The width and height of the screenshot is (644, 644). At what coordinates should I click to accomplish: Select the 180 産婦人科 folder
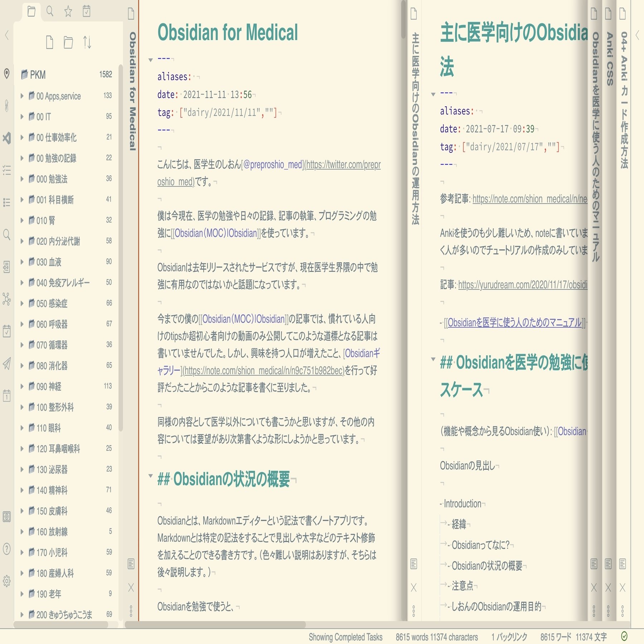67,573
